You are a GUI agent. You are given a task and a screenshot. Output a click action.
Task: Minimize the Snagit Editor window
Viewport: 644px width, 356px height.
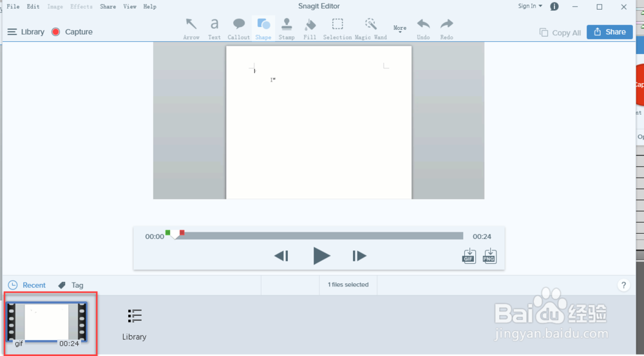click(x=575, y=6)
